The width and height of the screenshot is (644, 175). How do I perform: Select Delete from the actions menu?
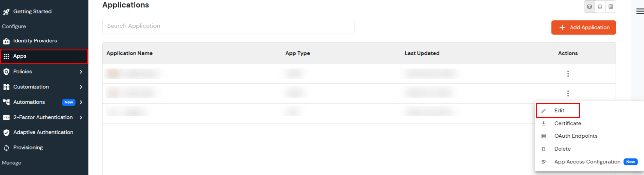click(x=562, y=149)
